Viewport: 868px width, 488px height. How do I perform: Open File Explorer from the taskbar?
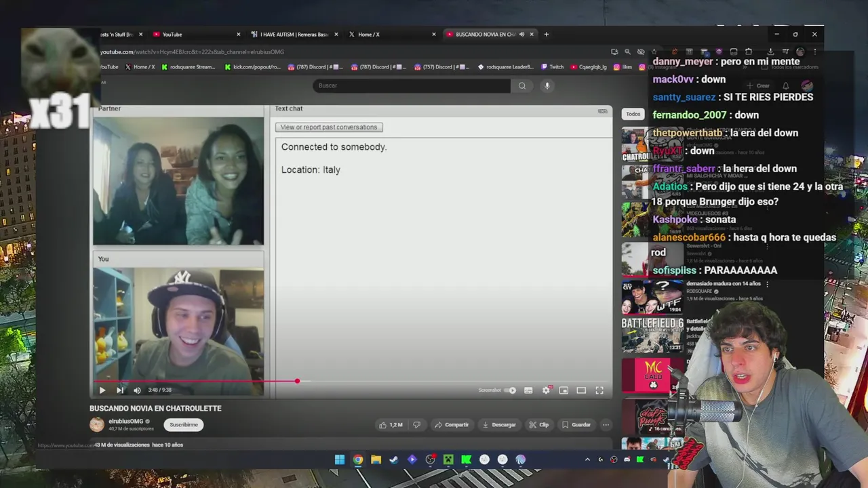click(x=376, y=460)
